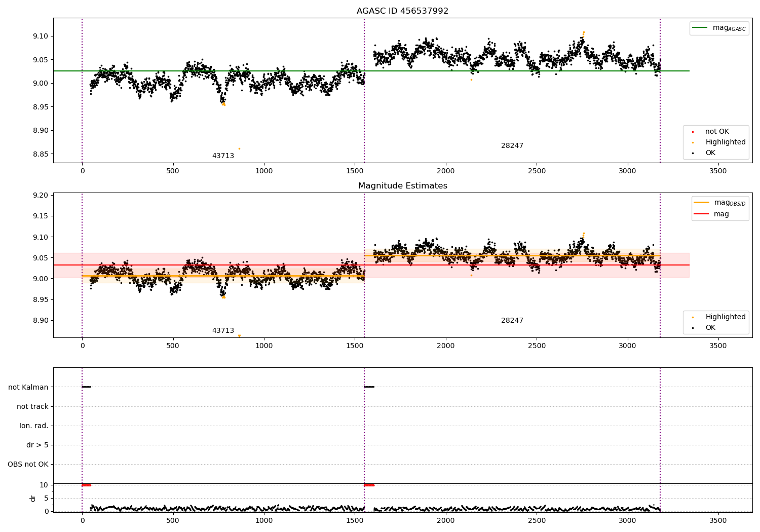Click "OK" legend entry in Magnitude Estimates plot

pyautogui.click(x=710, y=328)
